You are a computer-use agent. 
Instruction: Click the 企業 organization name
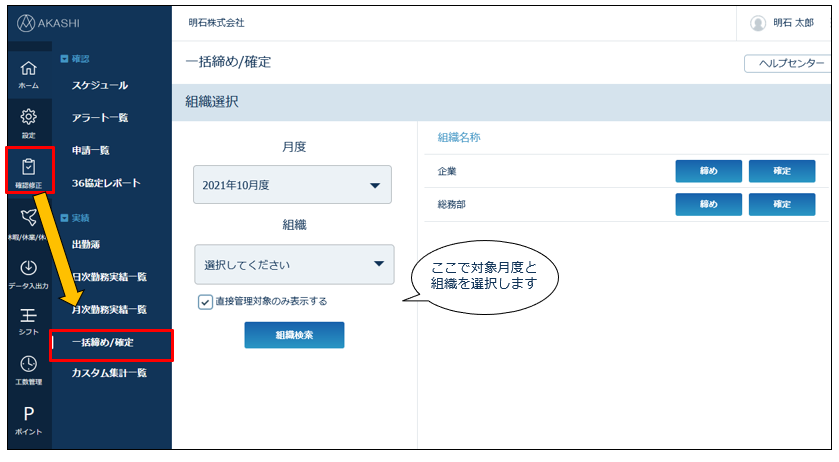447,171
